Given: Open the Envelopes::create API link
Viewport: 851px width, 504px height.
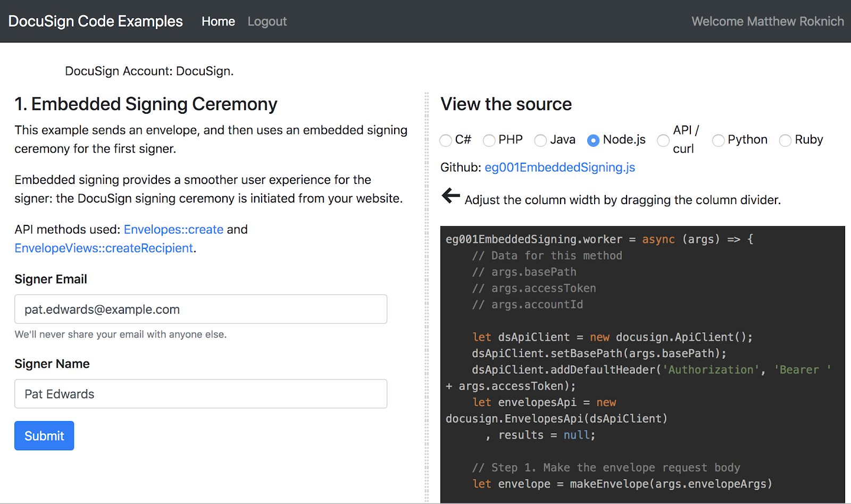Looking at the screenshot, I should click(x=173, y=230).
